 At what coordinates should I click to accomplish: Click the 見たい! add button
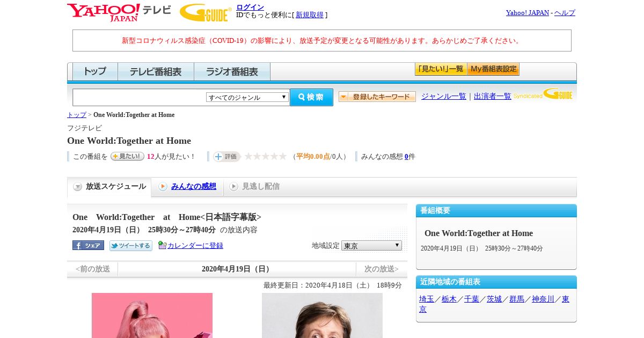[x=127, y=156]
